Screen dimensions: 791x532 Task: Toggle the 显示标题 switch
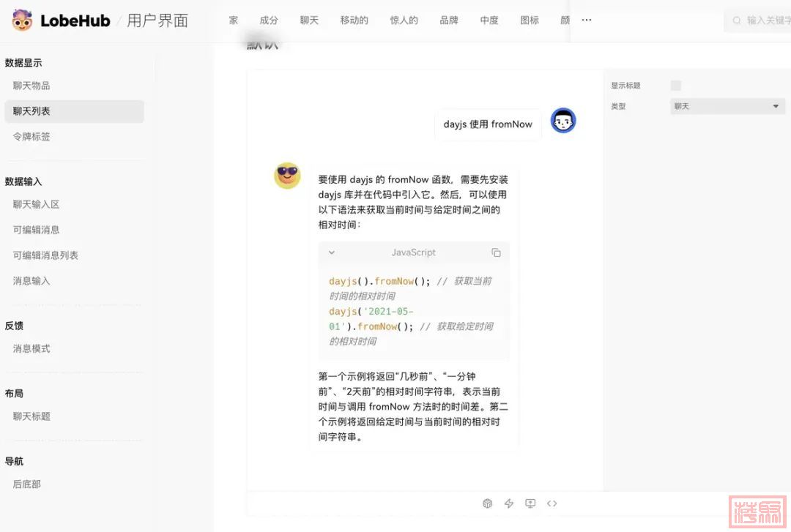pos(676,86)
